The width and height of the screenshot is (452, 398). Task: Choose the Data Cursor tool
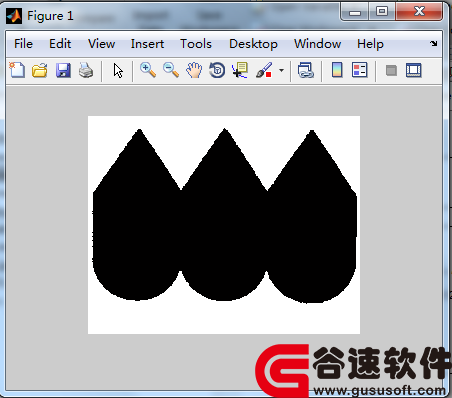click(240, 70)
